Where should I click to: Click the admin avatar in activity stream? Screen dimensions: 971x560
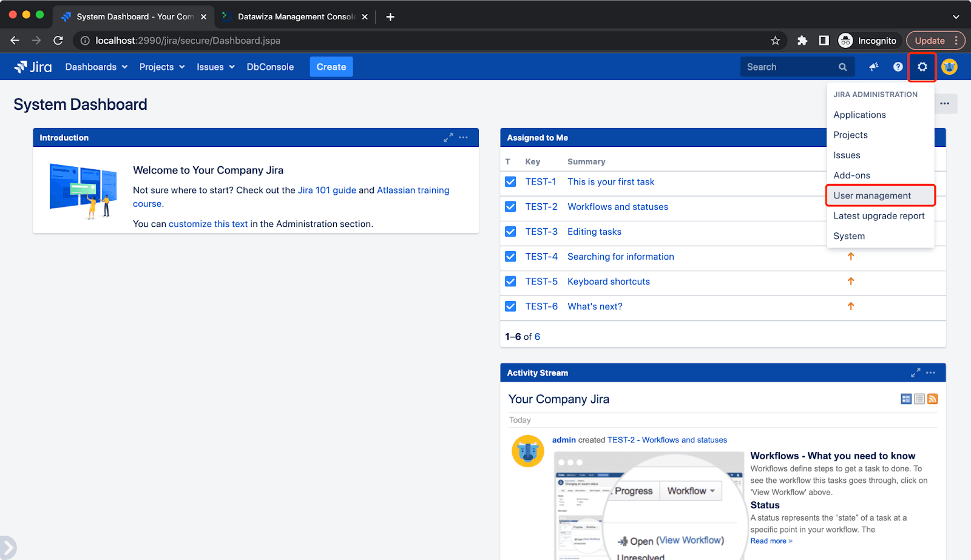click(527, 451)
